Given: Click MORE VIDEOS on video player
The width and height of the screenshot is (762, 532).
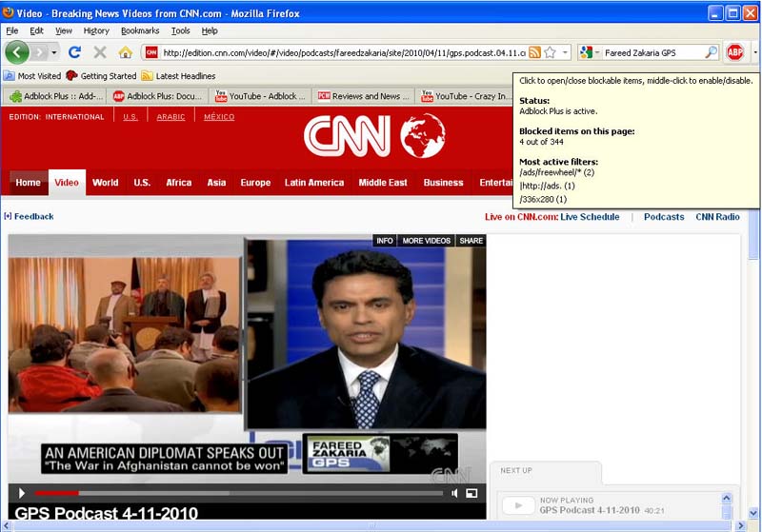Looking at the screenshot, I should pos(426,241).
